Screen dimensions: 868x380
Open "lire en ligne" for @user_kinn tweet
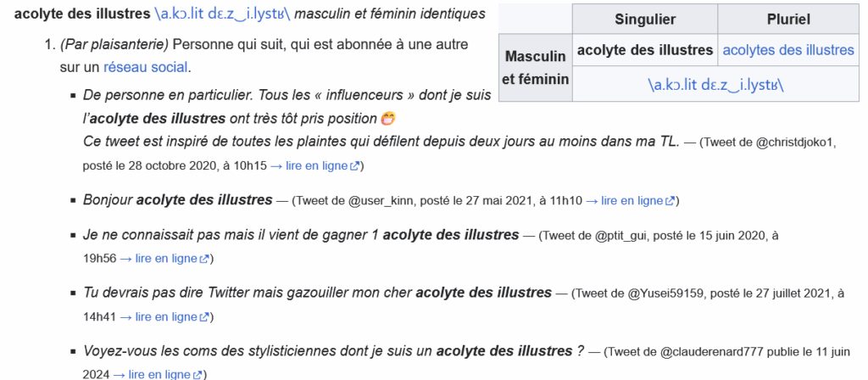[632, 201]
